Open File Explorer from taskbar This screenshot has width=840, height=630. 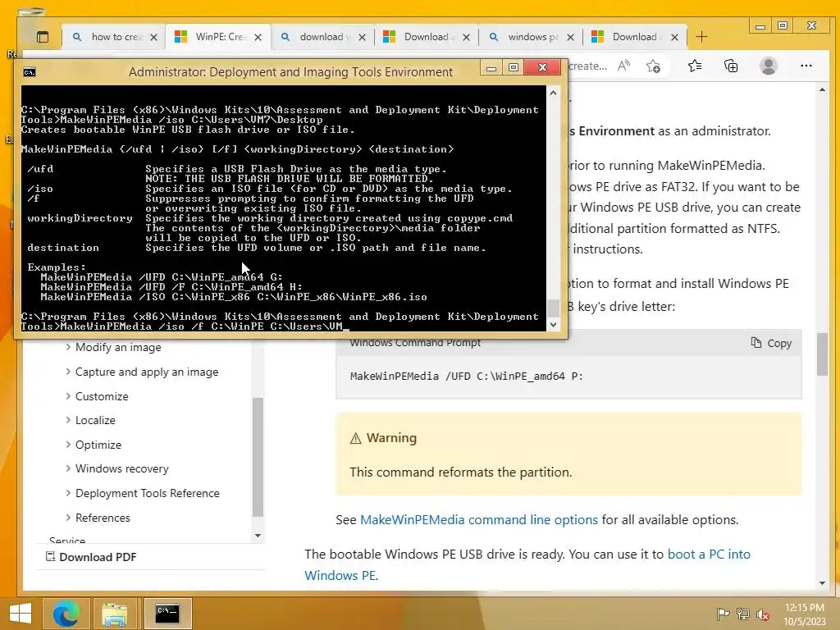pyautogui.click(x=115, y=614)
